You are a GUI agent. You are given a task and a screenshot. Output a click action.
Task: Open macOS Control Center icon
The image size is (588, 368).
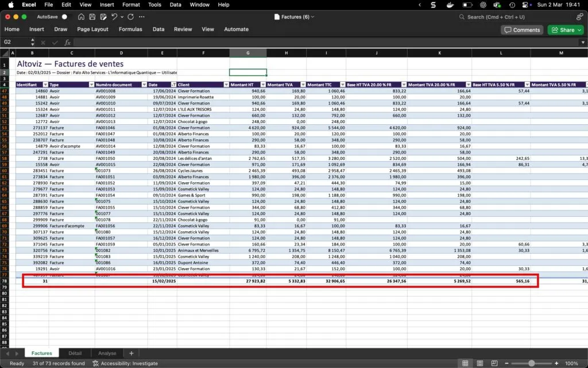tap(526, 5)
